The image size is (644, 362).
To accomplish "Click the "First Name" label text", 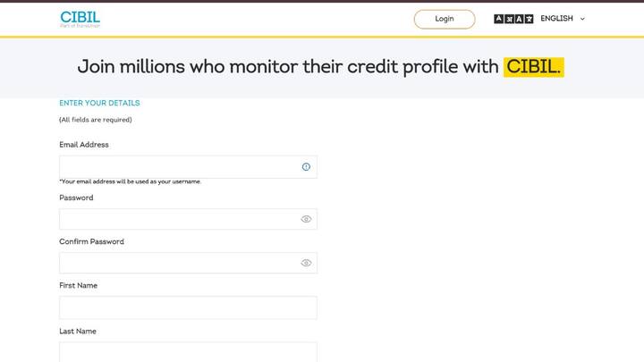I will coord(78,286).
